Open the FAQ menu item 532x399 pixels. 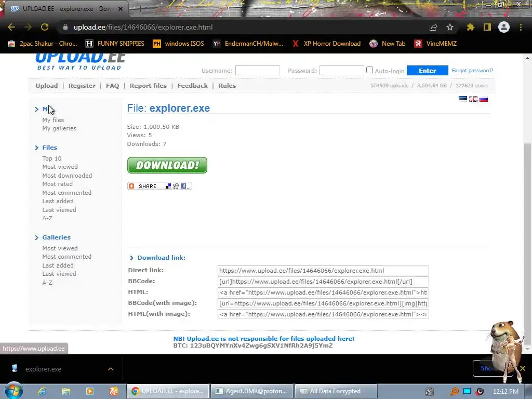tap(112, 86)
